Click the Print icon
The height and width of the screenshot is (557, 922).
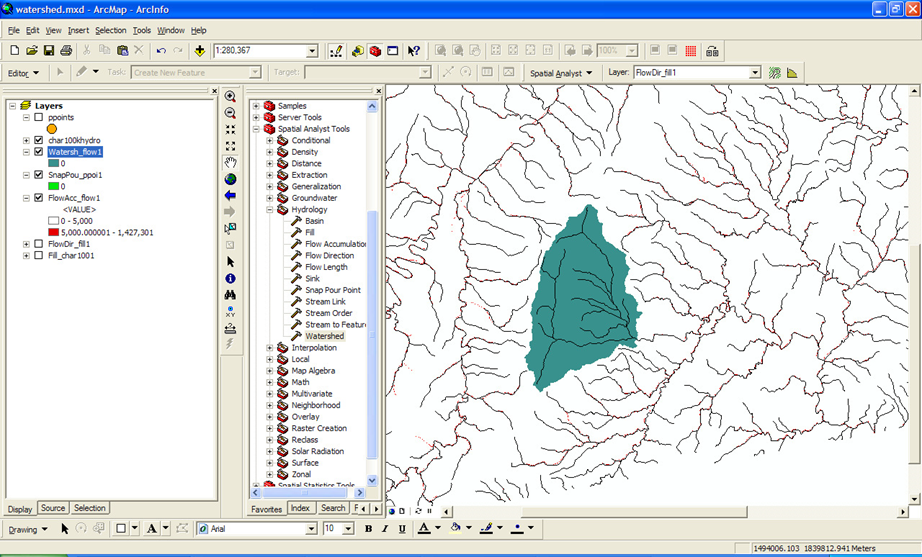66,51
